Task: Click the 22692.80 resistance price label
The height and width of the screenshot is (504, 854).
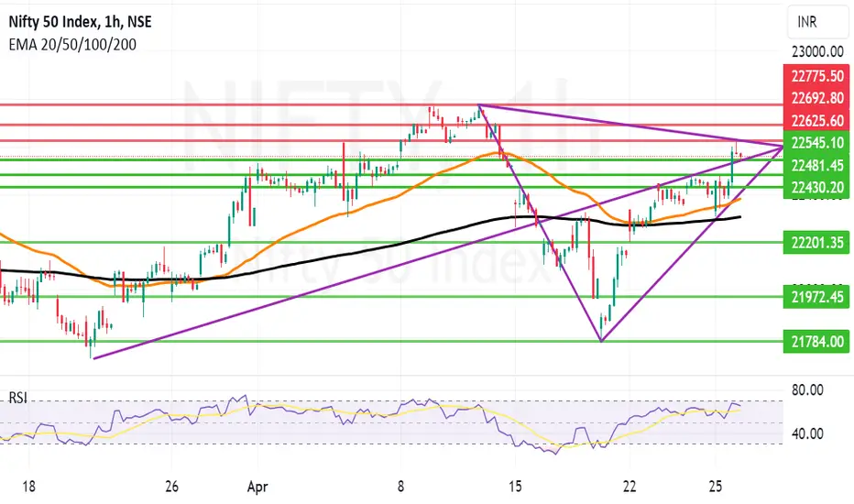Action: (x=816, y=98)
